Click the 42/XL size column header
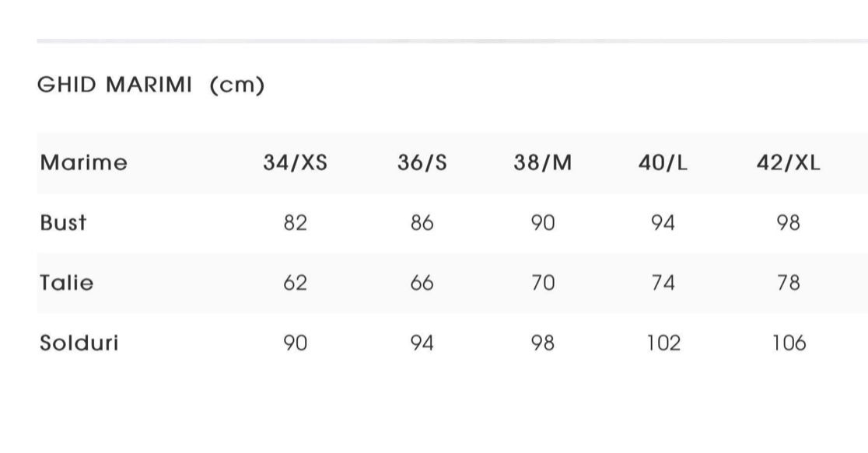Image resolution: width=868 pixels, height=453 pixels. (x=788, y=163)
